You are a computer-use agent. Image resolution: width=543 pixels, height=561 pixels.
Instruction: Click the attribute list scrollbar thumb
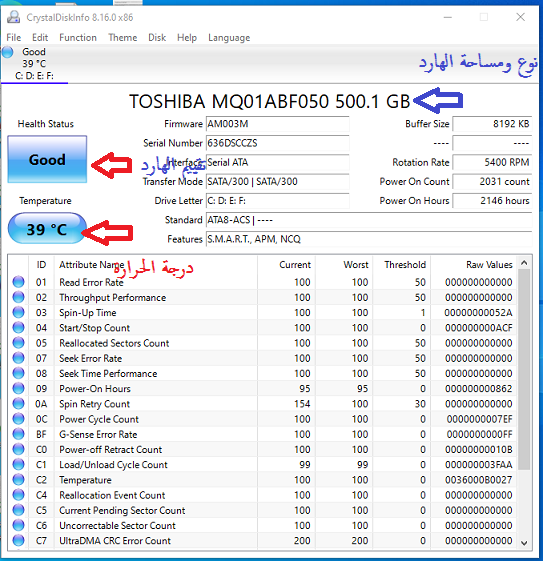click(524, 369)
